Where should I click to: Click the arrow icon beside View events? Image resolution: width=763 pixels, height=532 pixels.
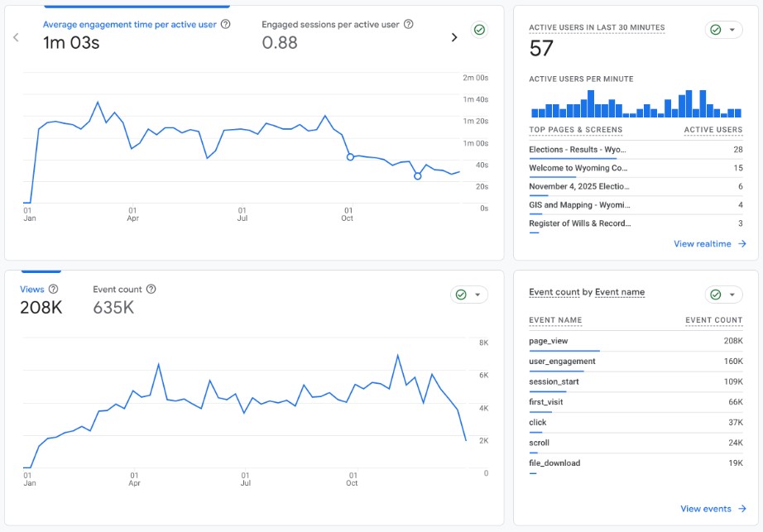click(x=742, y=509)
